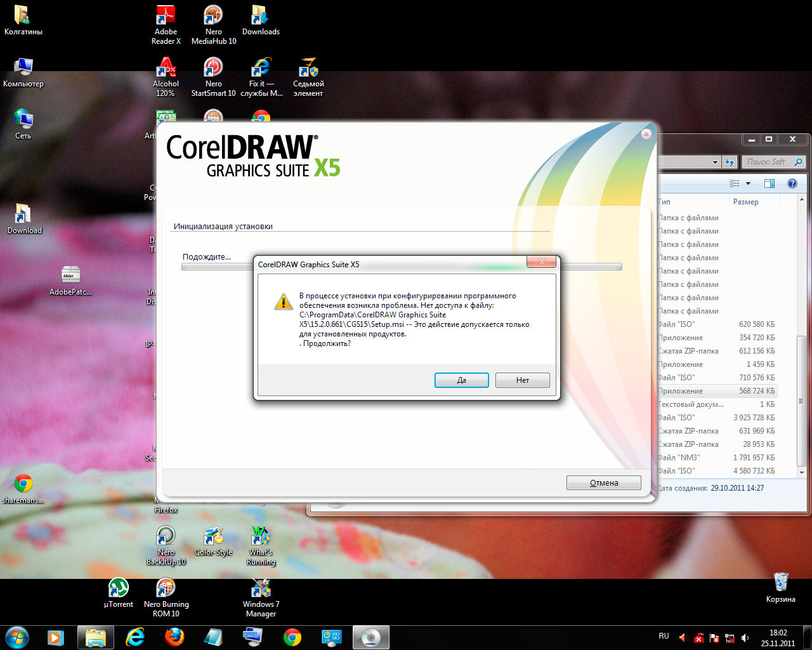Click the Explorer scrollbar up arrow
The image size is (812, 650).
click(802, 200)
